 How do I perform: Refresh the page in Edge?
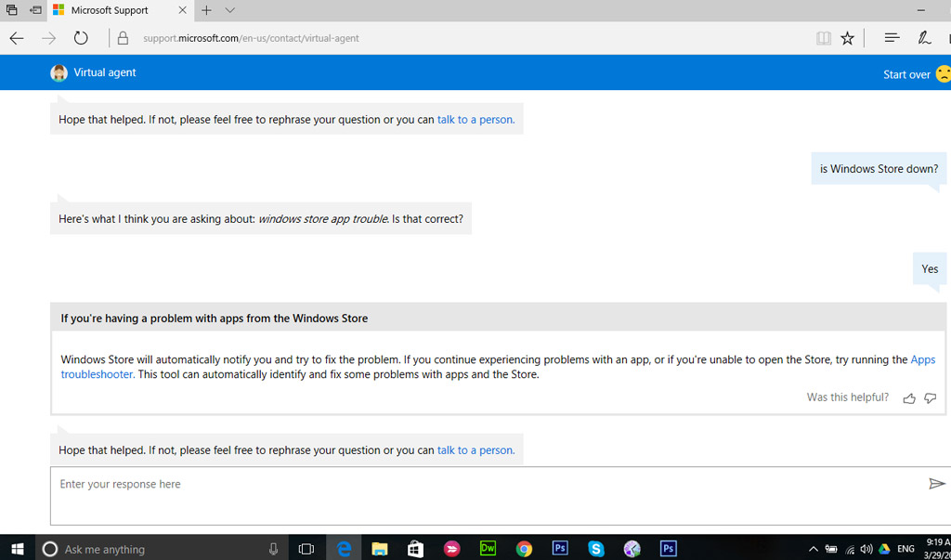[81, 38]
